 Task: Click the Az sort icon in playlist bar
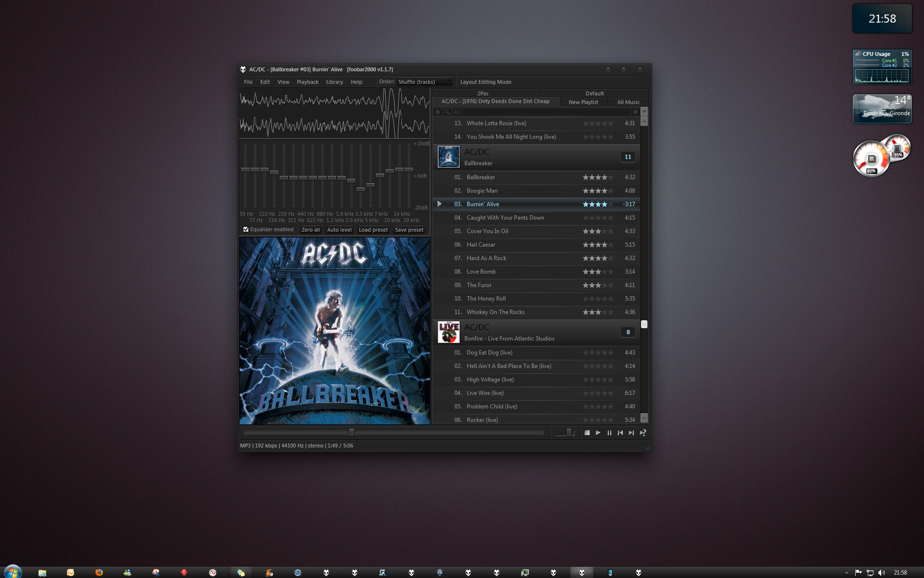[x=457, y=112]
